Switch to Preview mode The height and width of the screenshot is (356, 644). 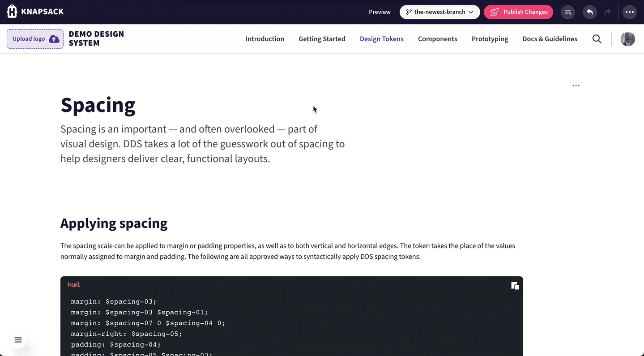point(379,12)
